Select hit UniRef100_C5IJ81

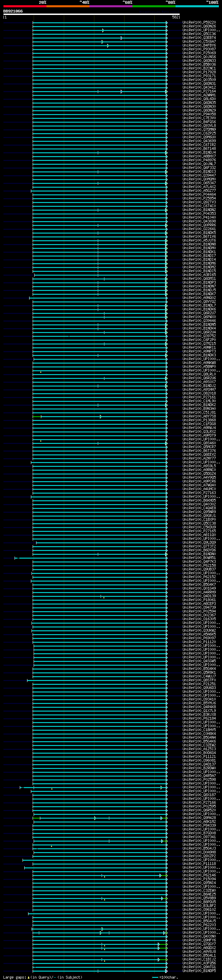199,412
